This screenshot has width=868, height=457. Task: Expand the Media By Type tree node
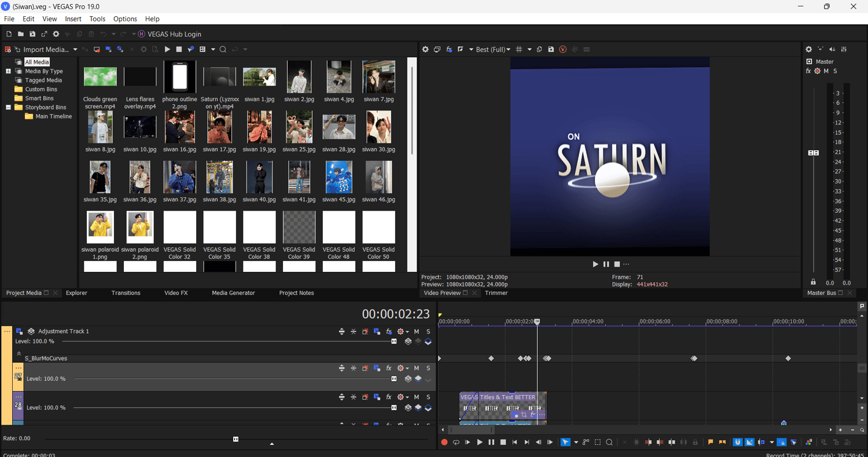click(9, 71)
